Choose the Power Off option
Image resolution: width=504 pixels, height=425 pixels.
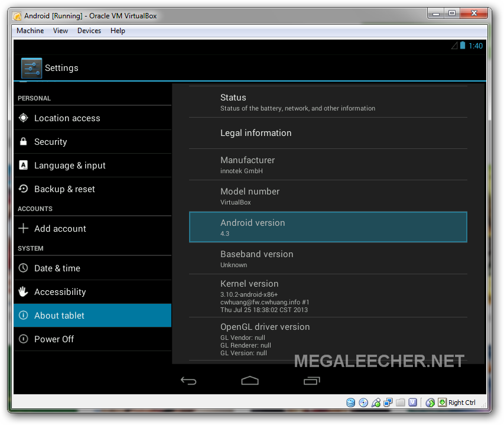click(93, 339)
